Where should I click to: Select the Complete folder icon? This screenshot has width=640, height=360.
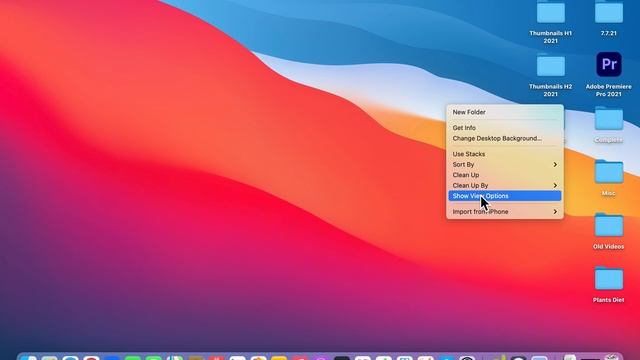(609, 118)
